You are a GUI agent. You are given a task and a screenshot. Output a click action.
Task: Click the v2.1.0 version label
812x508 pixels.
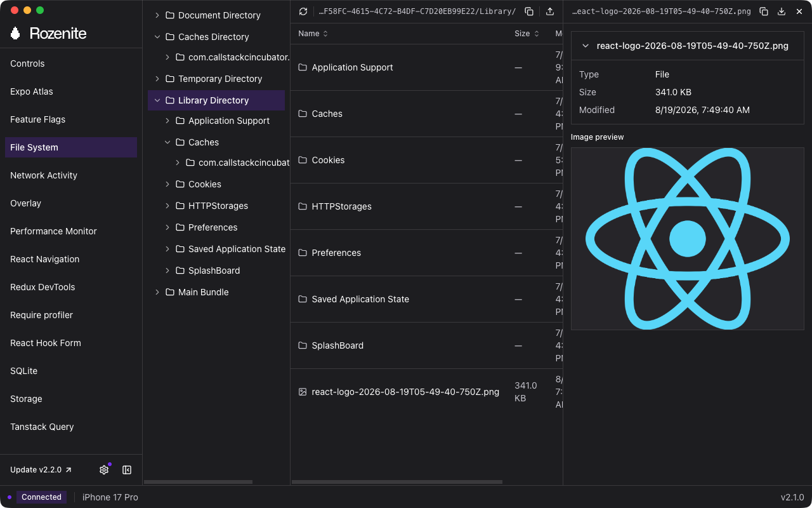[792, 497]
